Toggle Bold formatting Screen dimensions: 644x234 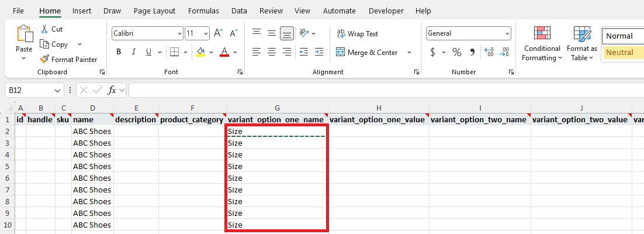coord(119,52)
